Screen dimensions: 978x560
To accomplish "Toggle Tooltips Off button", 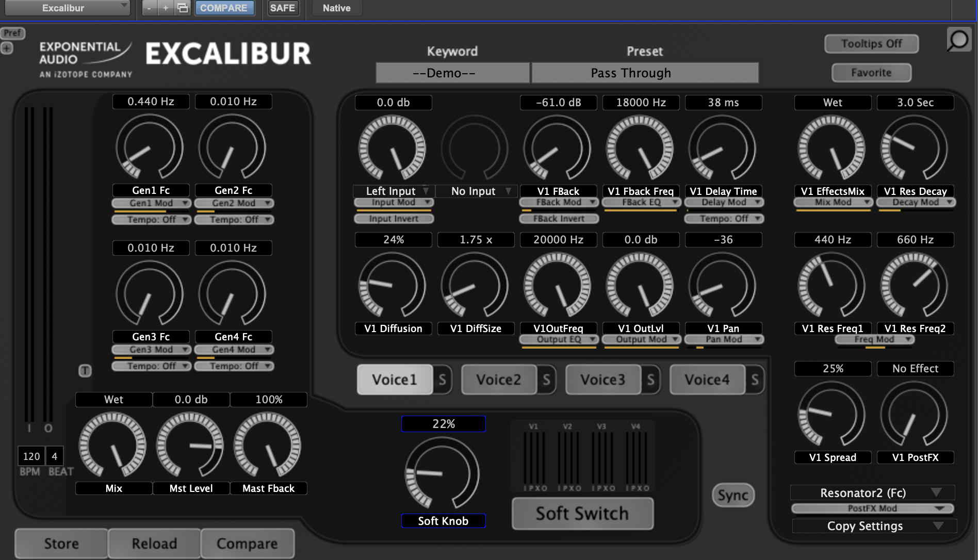I will point(871,44).
